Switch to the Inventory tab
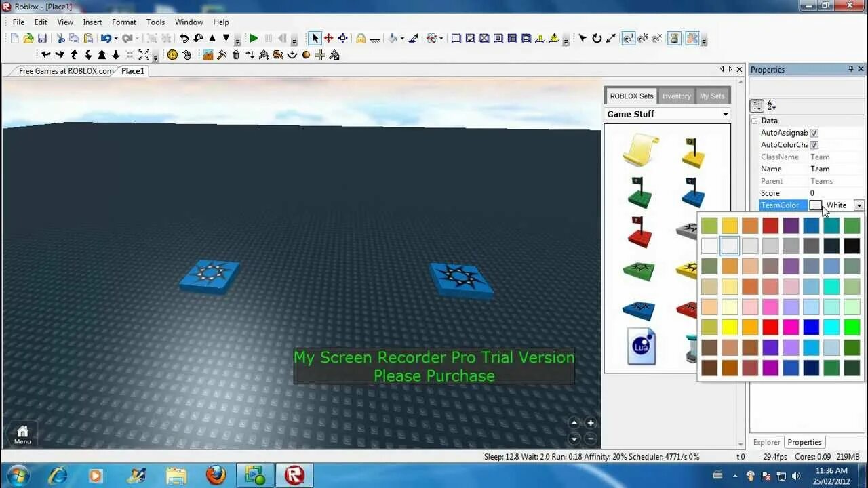 tap(676, 96)
